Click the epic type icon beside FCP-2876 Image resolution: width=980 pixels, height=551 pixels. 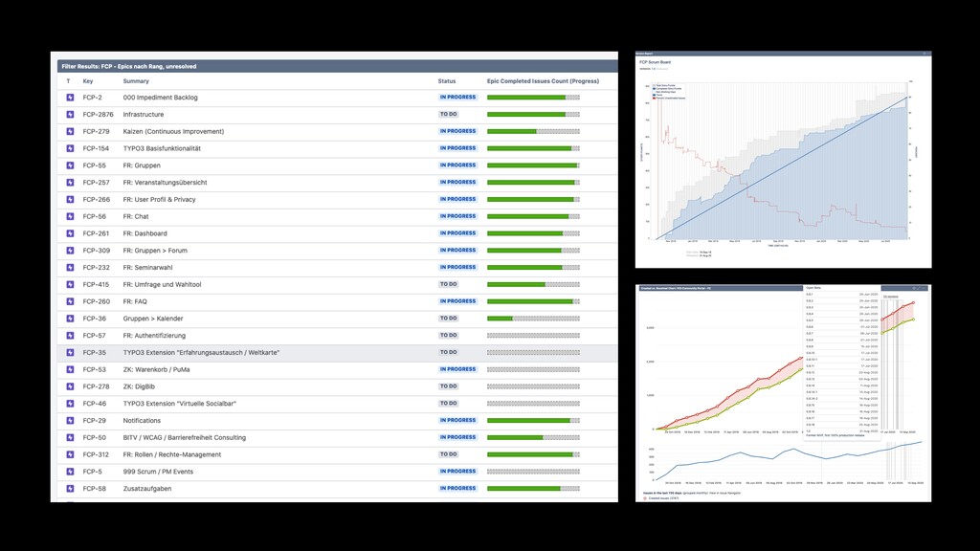(70, 115)
